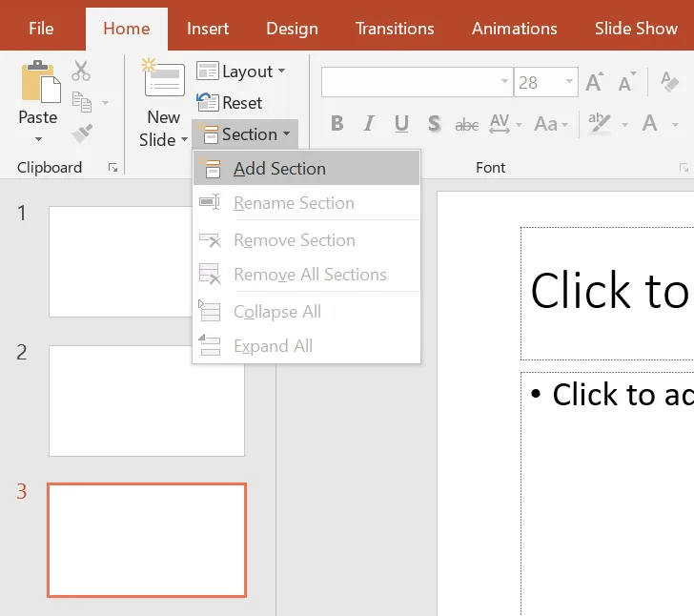
Task: Choose Expand All menu item
Action: (306, 346)
